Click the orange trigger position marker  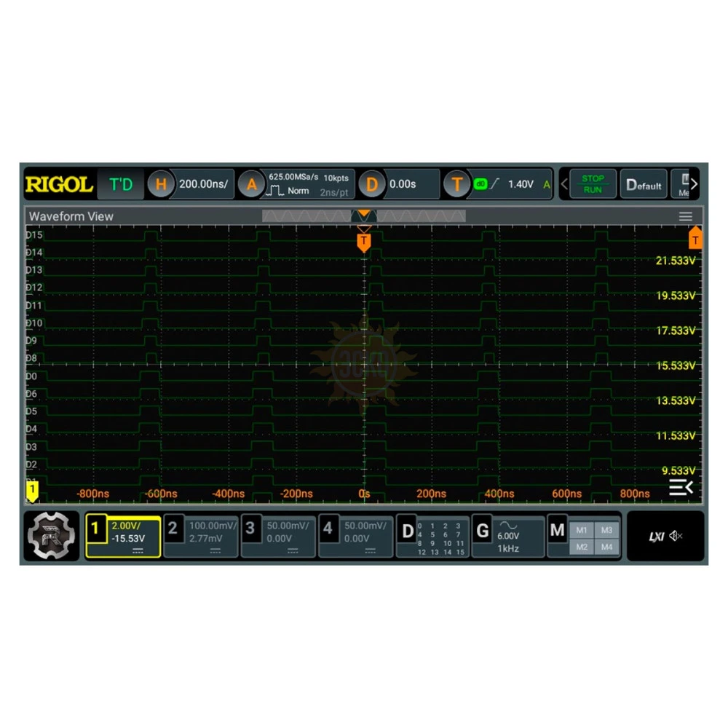click(364, 241)
